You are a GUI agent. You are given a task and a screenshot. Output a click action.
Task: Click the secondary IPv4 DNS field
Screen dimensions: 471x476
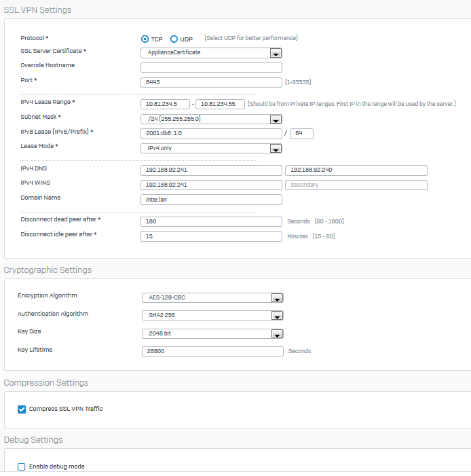(356, 170)
